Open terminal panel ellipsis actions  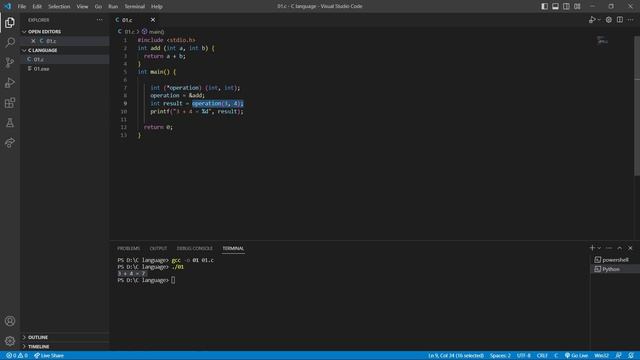(609, 248)
